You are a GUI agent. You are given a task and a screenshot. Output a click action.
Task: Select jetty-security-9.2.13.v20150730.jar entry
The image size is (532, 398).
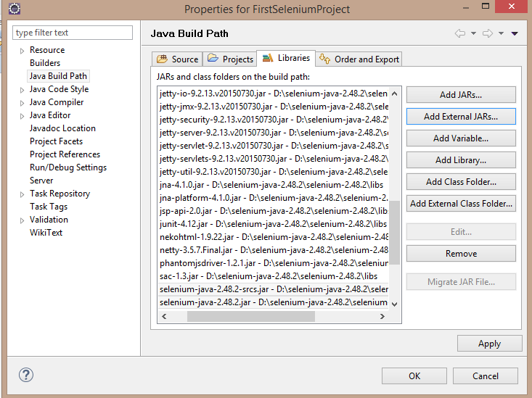(274, 120)
